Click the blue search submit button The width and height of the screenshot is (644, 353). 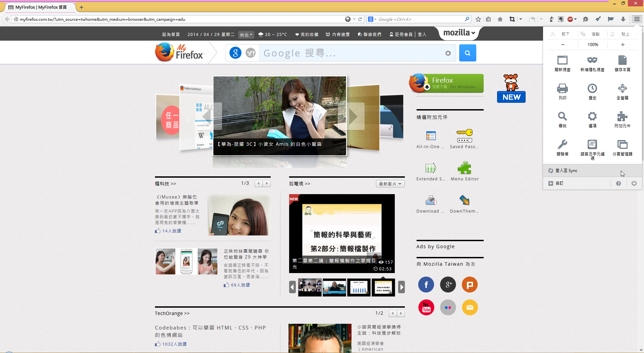coord(468,53)
